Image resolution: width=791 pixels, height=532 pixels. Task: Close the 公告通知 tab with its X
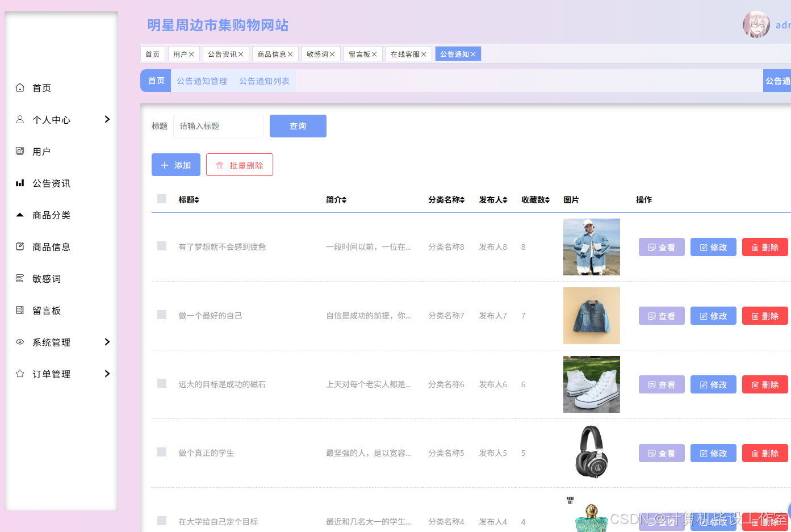point(473,55)
